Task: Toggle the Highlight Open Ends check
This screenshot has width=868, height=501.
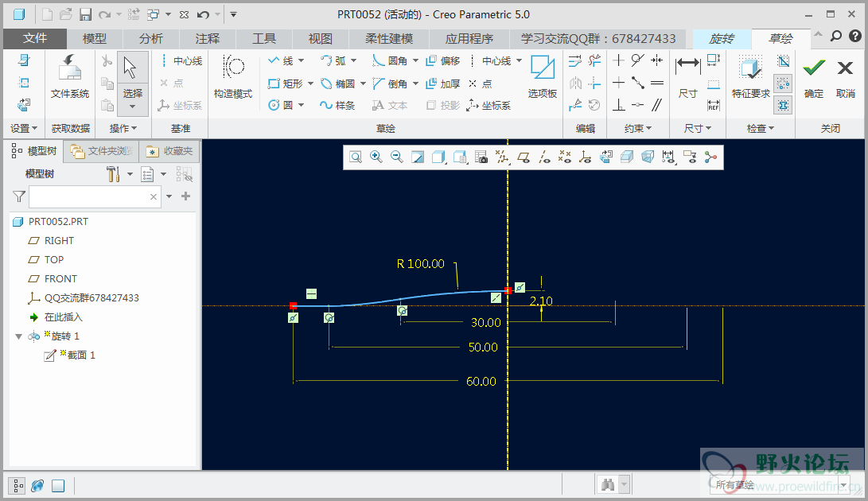Action: [783, 83]
